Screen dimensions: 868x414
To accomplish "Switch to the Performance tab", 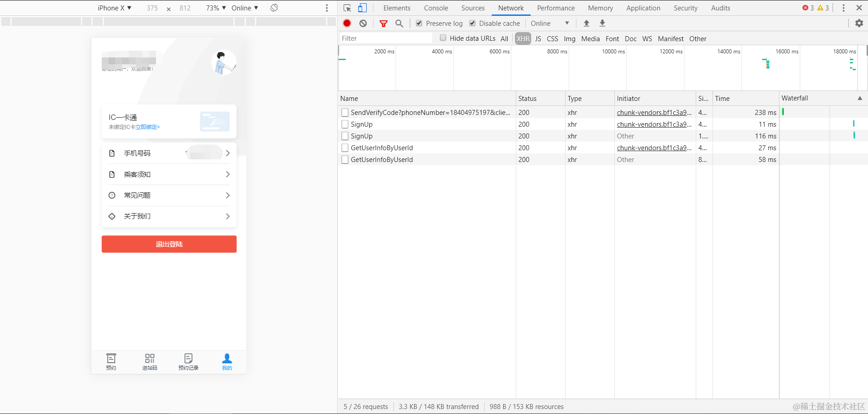I will pyautogui.click(x=556, y=8).
